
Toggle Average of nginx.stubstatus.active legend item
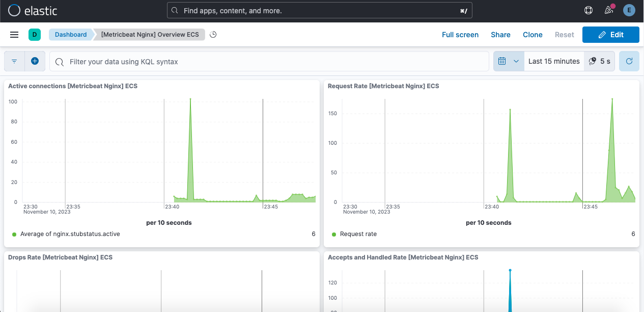pos(70,234)
